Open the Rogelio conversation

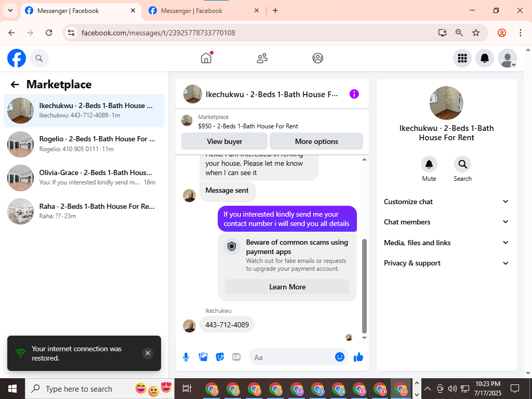(84, 144)
